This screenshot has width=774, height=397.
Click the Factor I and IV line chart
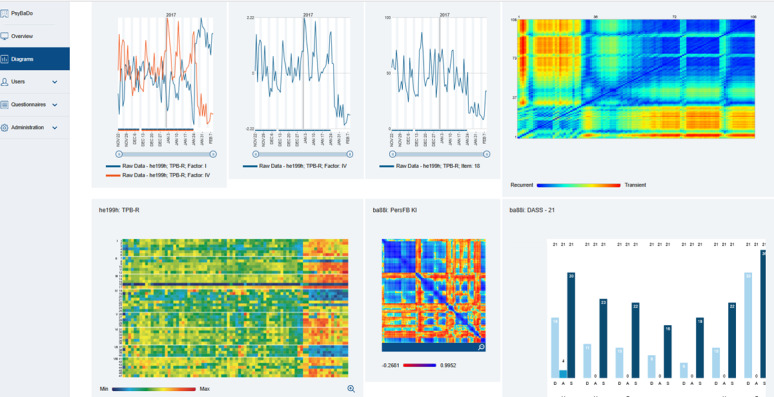165,73
